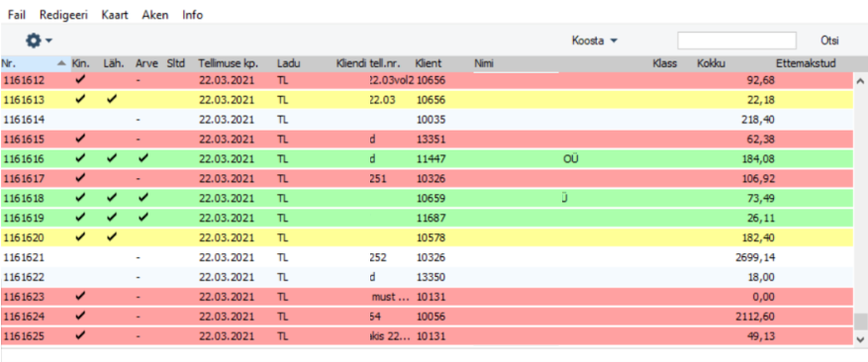868x362 pixels.
Task: Click Läh. checkmark in row 1161613
Action: (113, 100)
